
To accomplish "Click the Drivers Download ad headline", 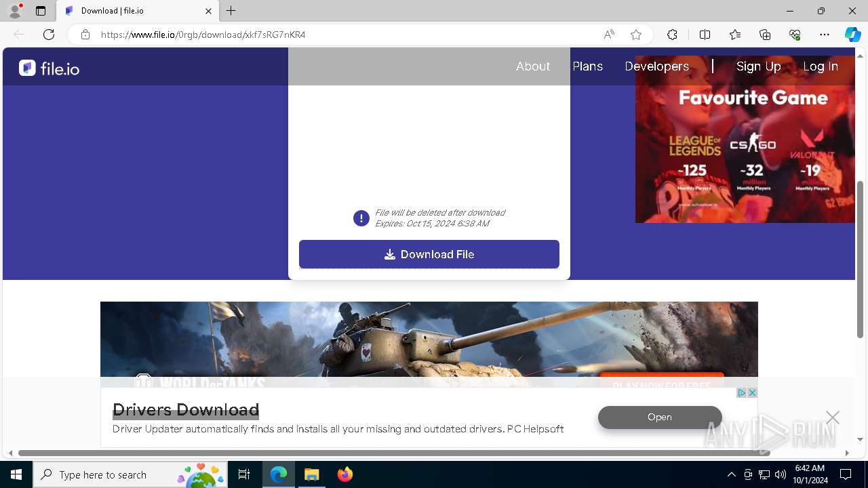I will pyautogui.click(x=186, y=410).
